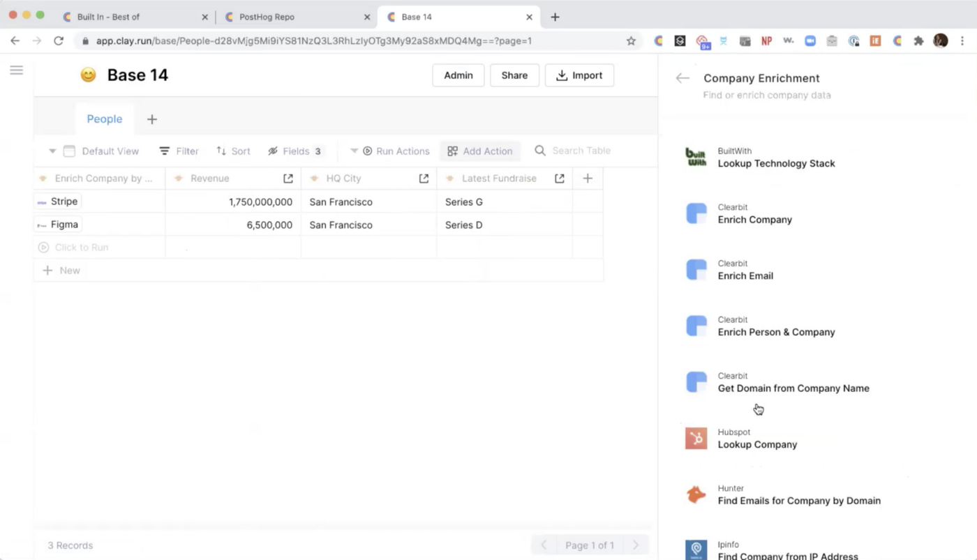Select Find Emails for Company by Domain
977x560 pixels.
[799, 501]
